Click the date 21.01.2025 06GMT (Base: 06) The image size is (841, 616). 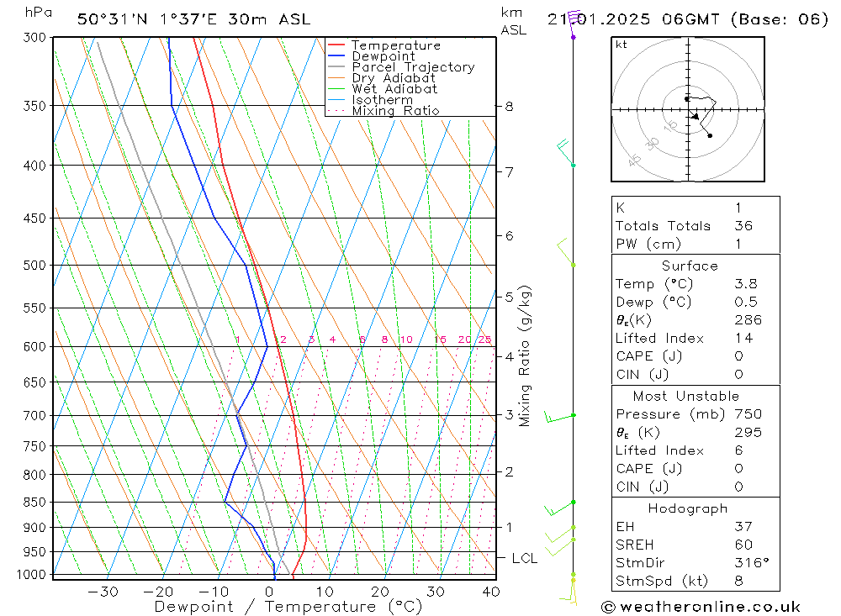(688, 19)
